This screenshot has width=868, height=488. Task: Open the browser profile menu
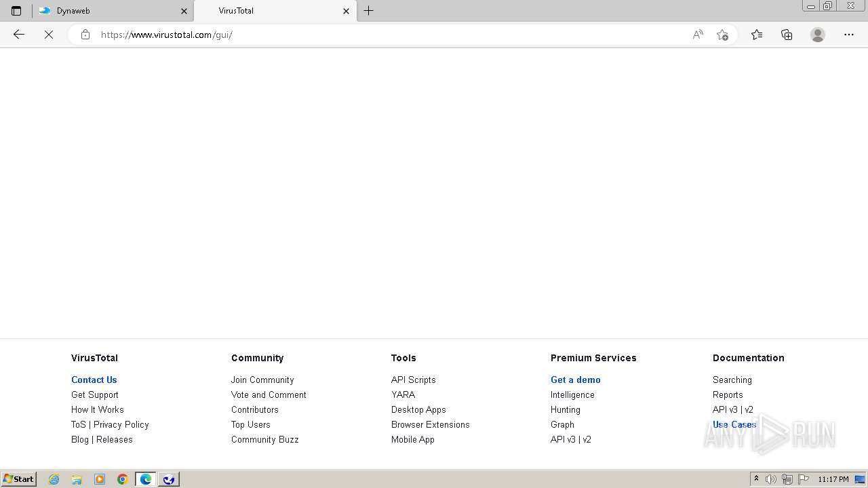(818, 35)
